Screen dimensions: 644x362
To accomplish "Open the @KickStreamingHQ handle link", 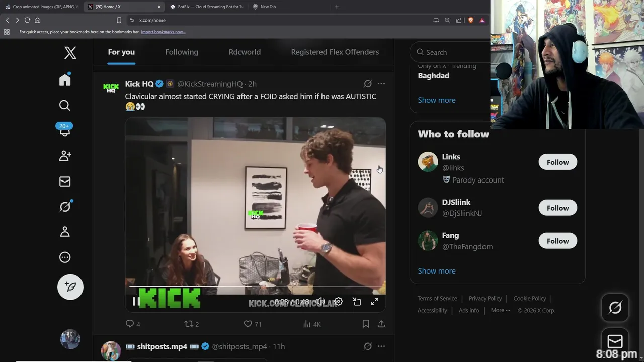I will [210, 84].
